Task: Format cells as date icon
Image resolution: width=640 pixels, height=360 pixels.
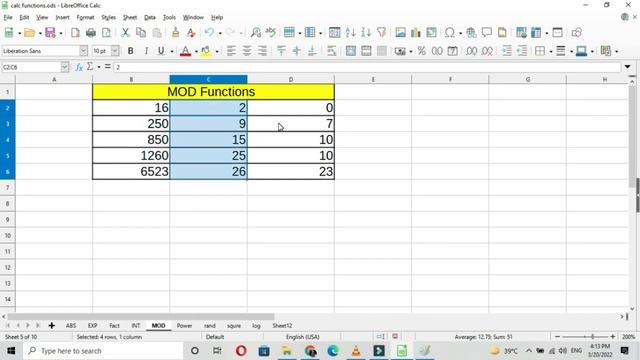Action: pos(452,51)
